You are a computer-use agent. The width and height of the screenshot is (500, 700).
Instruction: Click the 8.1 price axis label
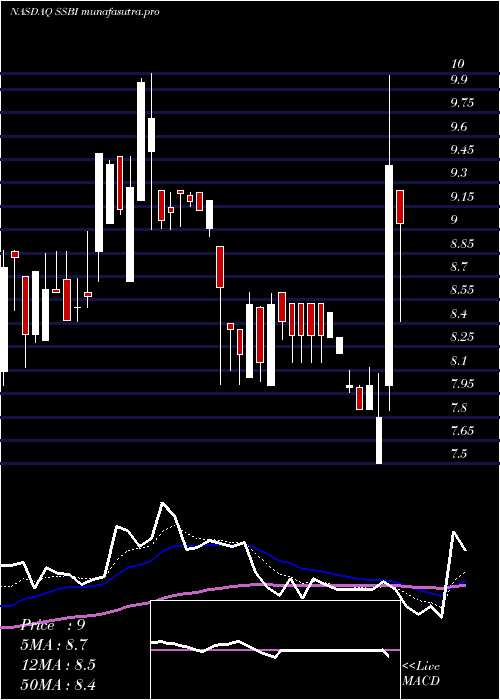459,360
